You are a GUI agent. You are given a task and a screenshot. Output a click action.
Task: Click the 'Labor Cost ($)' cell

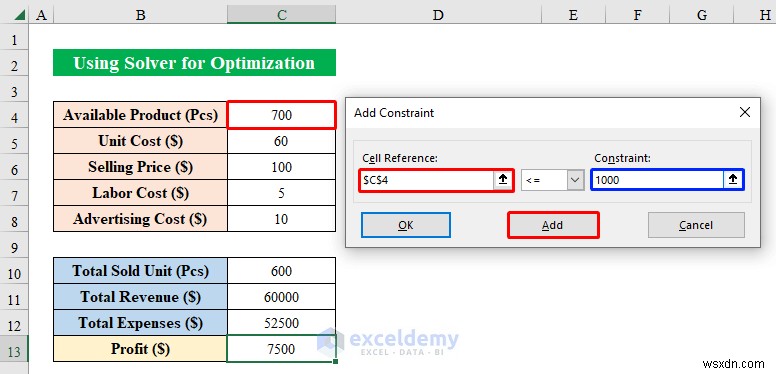tap(141, 193)
